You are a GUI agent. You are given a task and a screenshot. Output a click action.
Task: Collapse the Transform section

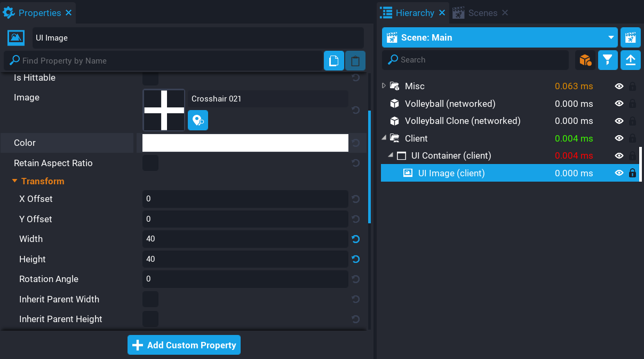[15, 181]
